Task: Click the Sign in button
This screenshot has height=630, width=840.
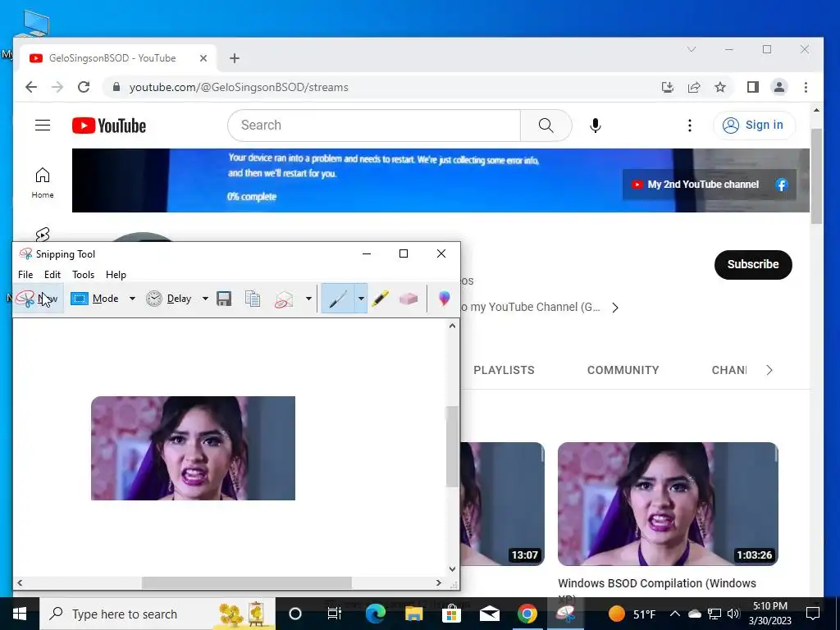Action: [754, 126]
